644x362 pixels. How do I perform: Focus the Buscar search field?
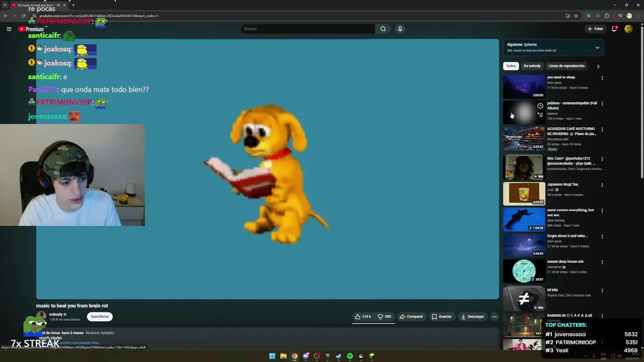(308, 29)
